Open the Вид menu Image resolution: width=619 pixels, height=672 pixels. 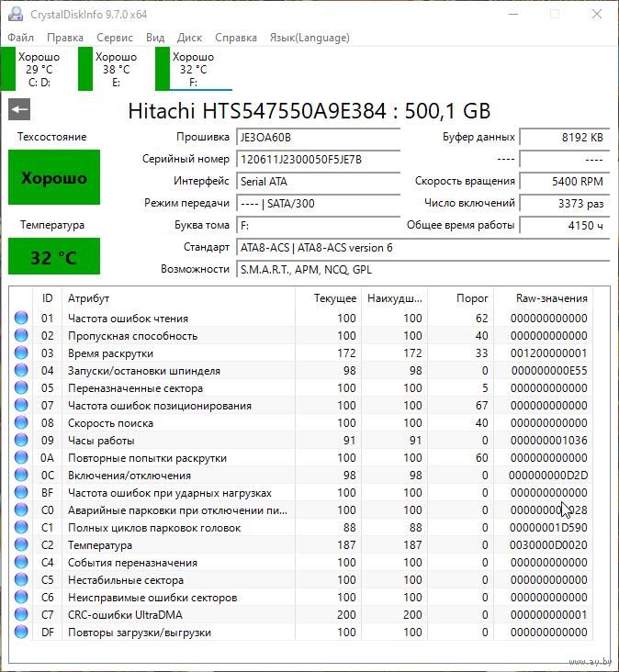(154, 38)
